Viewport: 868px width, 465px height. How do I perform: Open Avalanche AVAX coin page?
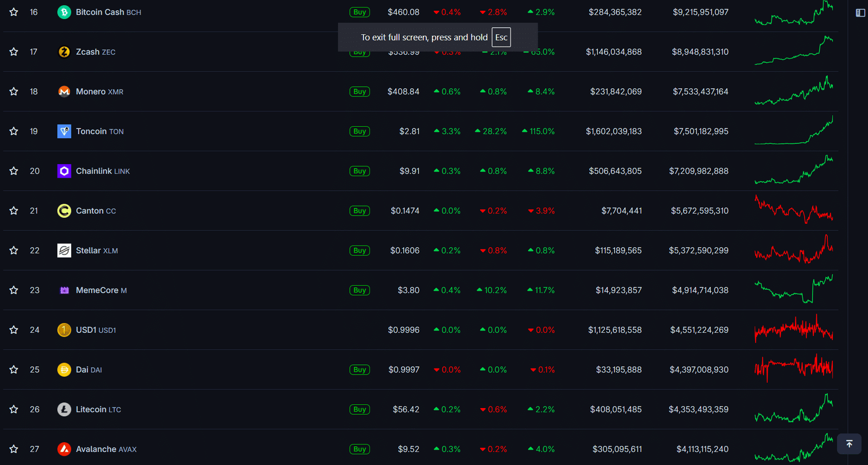coord(106,449)
